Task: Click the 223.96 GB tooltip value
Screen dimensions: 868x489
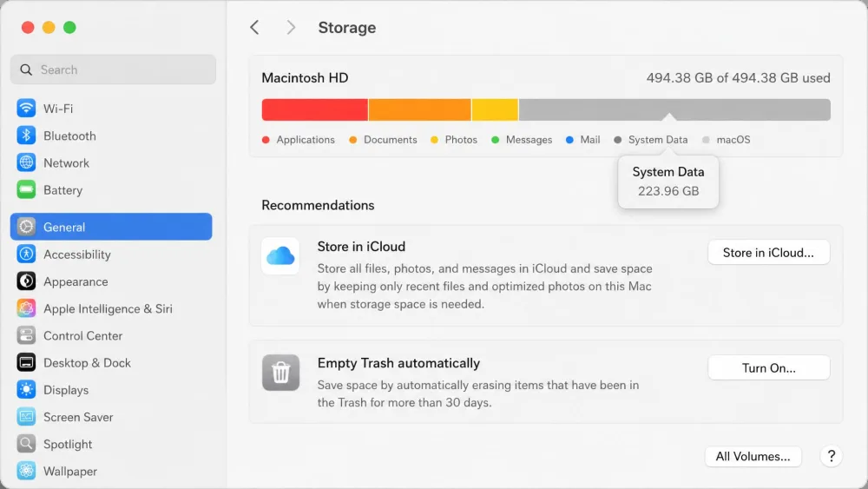Action: 668,191
